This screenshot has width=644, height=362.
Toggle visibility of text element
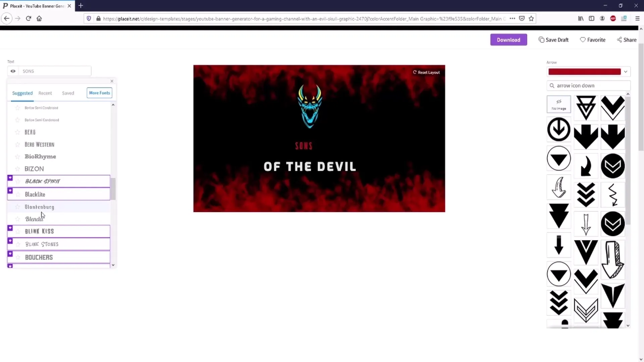pyautogui.click(x=13, y=71)
